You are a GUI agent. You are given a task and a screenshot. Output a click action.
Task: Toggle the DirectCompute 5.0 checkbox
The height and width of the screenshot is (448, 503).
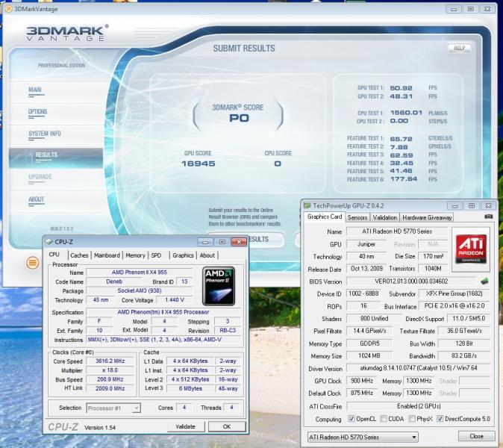tap(440, 419)
